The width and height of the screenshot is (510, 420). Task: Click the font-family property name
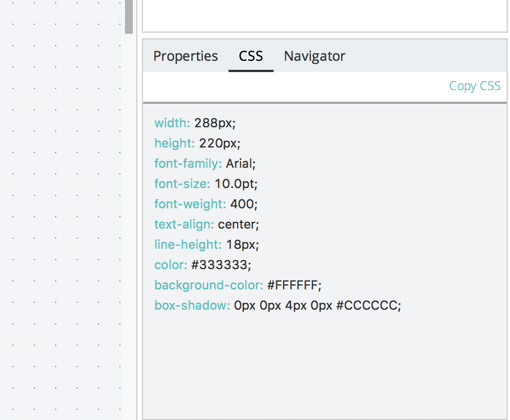coord(188,163)
